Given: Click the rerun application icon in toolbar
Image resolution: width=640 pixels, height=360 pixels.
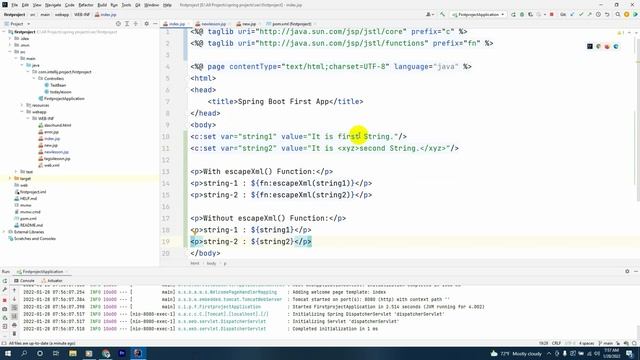Looking at the screenshot, I should click(x=513, y=15).
